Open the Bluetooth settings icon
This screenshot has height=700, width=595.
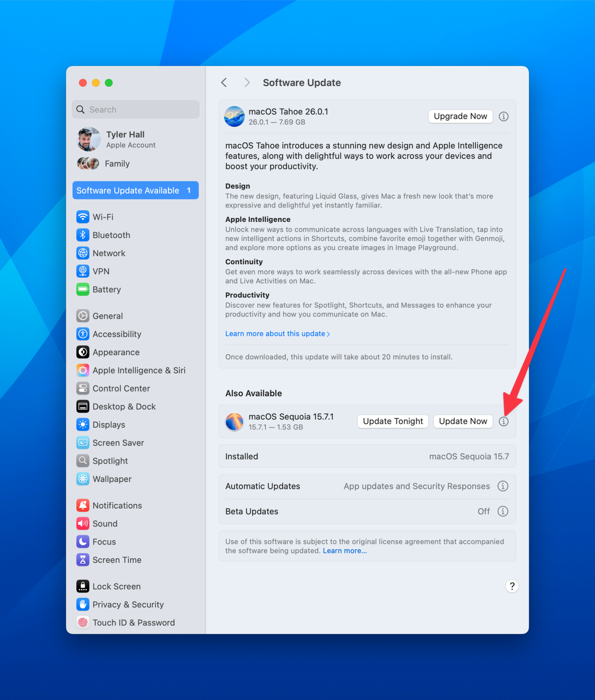83,235
